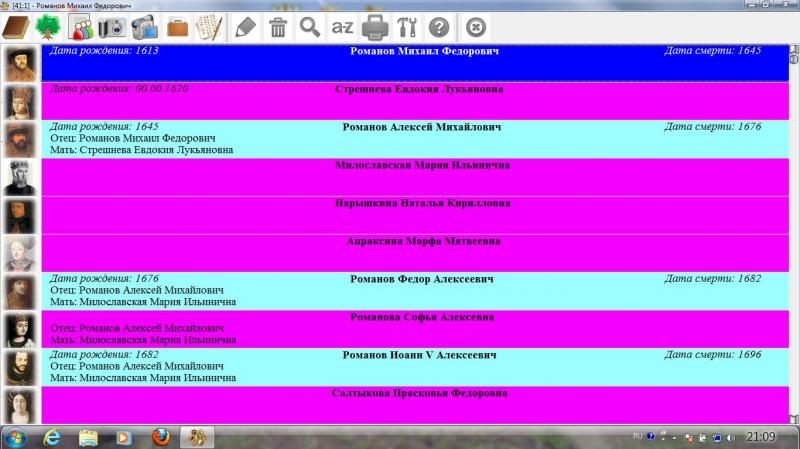Click the trash can delete icon
Image resolution: width=800 pixels, height=449 pixels.
[278, 27]
